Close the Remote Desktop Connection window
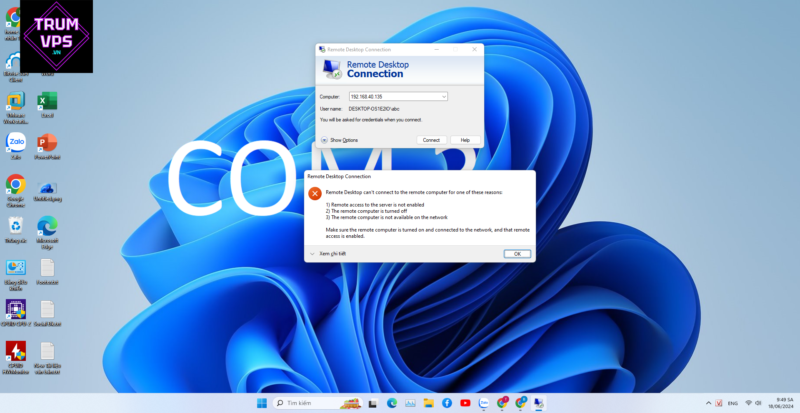This screenshot has width=800, height=413. 474,50
